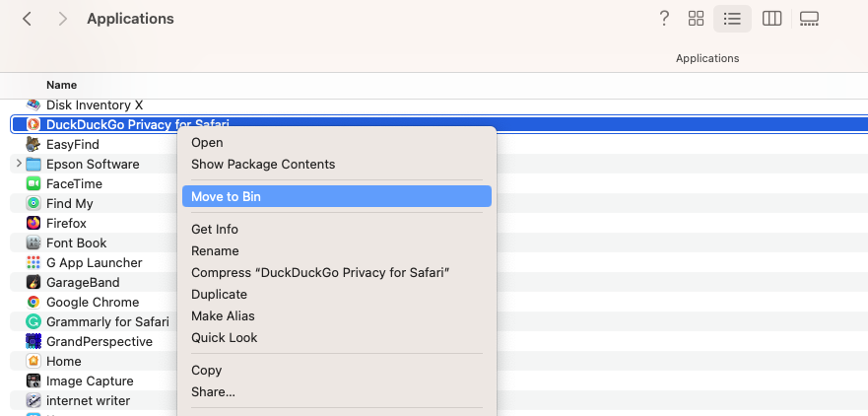This screenshot has height=416, width=868.
Task: Click the Epson Software folder icon
Action: (33, 164)
